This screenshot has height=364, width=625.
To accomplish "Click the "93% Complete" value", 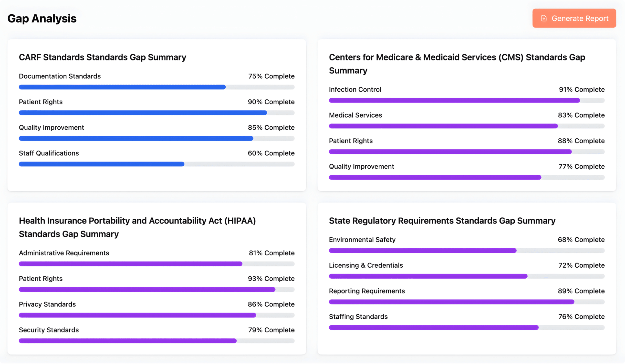I will pyautogui.click(x=271, y=279).
